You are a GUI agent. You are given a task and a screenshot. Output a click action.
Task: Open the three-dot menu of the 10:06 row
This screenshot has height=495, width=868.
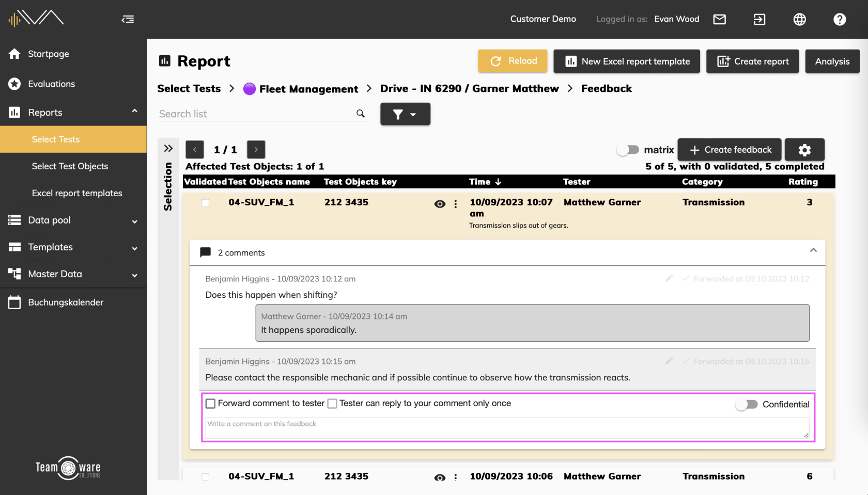pos(456,477)
